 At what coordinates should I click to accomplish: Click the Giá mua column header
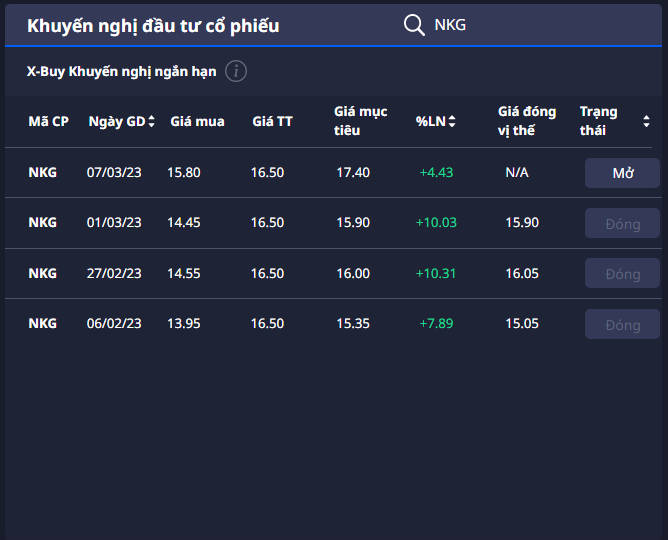[197, 122]
